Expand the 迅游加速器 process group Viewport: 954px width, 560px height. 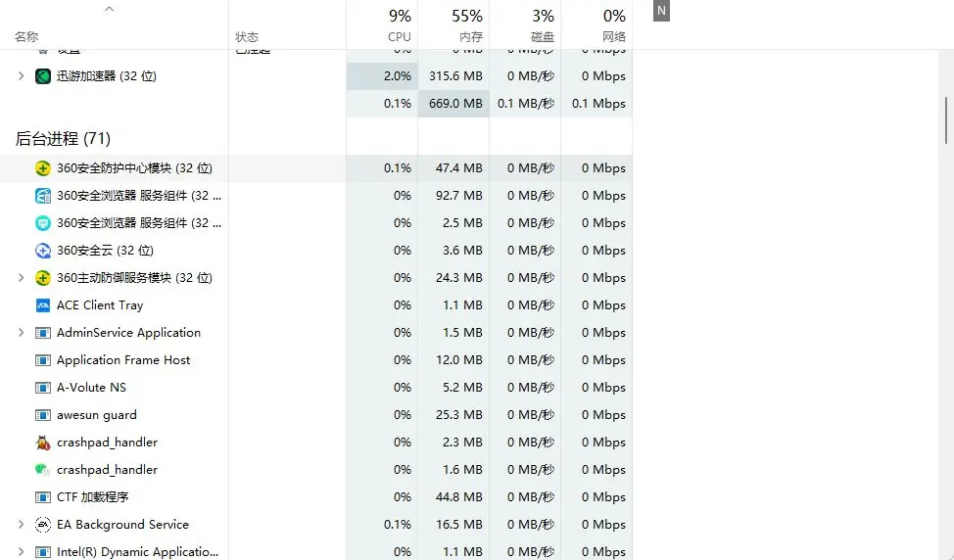21,76
